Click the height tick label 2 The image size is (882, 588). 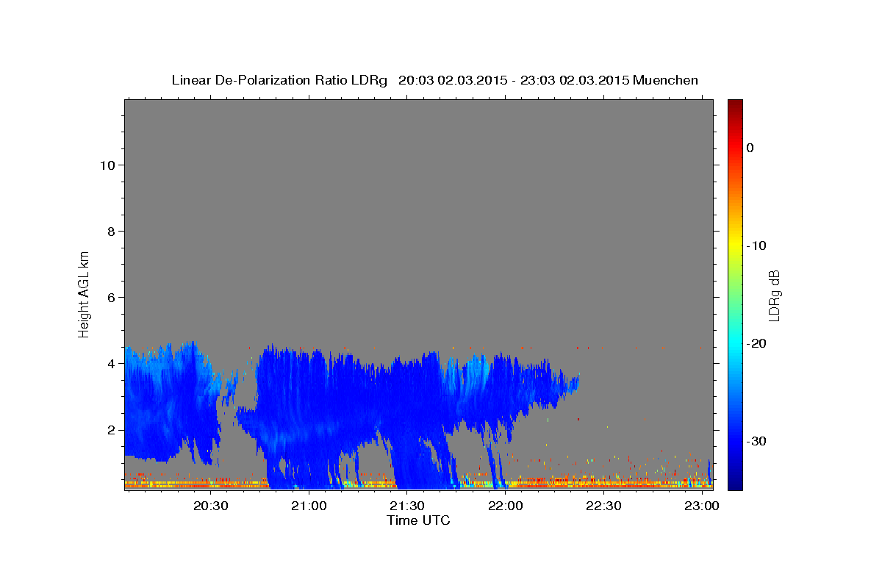(x=110, y=429)
